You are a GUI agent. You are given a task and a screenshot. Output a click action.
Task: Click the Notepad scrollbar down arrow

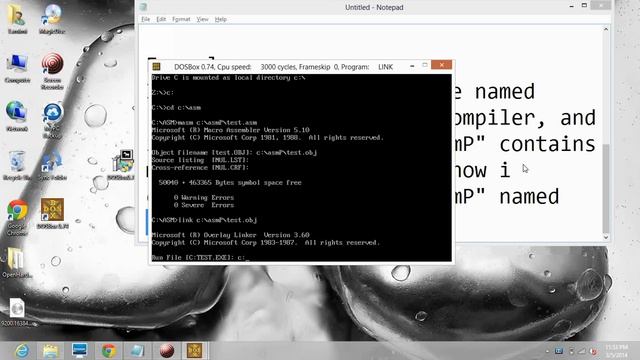(606, 237)
